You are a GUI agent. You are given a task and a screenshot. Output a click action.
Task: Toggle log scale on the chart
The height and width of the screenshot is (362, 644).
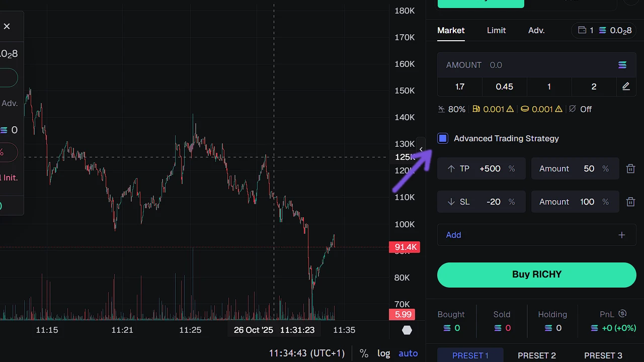(383, 353)
